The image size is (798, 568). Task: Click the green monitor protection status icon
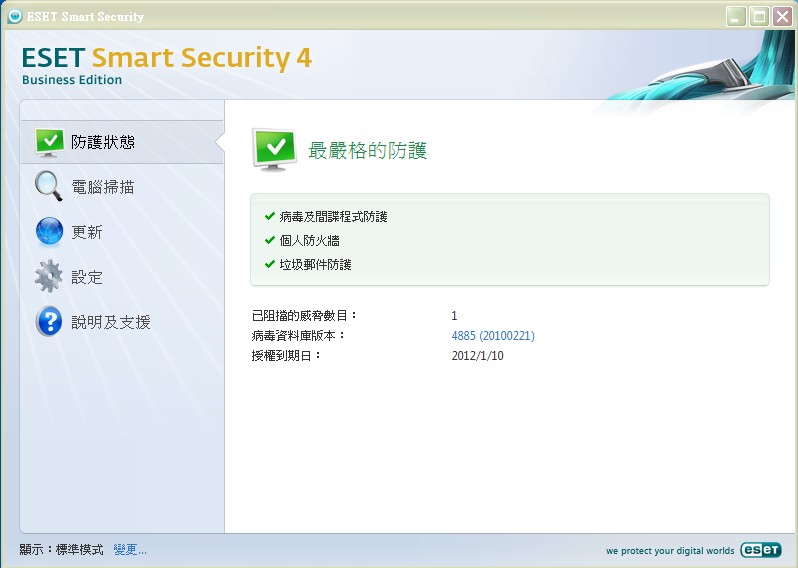tap(49, 142)
